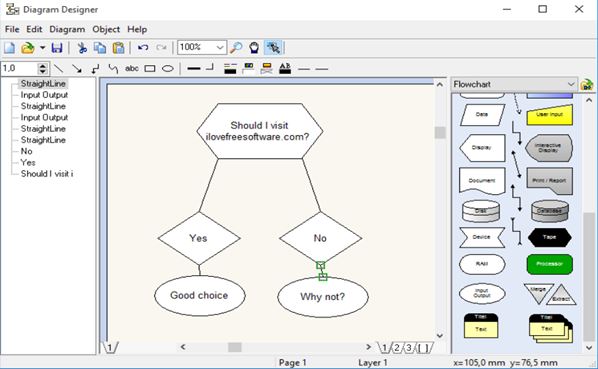The image size is (598, 369).
Task: Select the Yes object in tree
Action: tap(28, 163)
